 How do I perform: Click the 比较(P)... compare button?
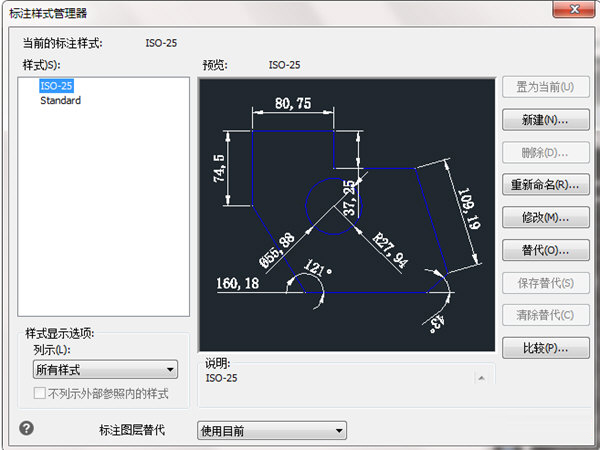(545, 348)
